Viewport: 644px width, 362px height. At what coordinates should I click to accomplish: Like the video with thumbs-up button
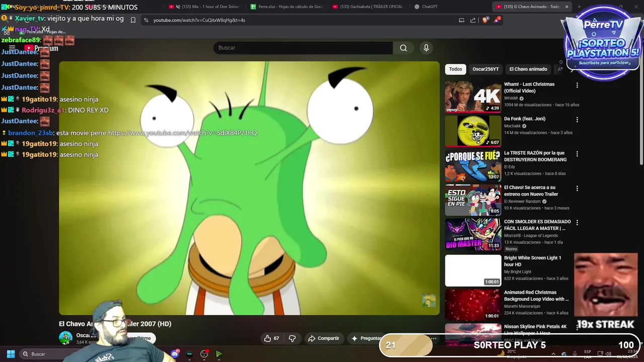pyautogui.click(x=272, y=338)
